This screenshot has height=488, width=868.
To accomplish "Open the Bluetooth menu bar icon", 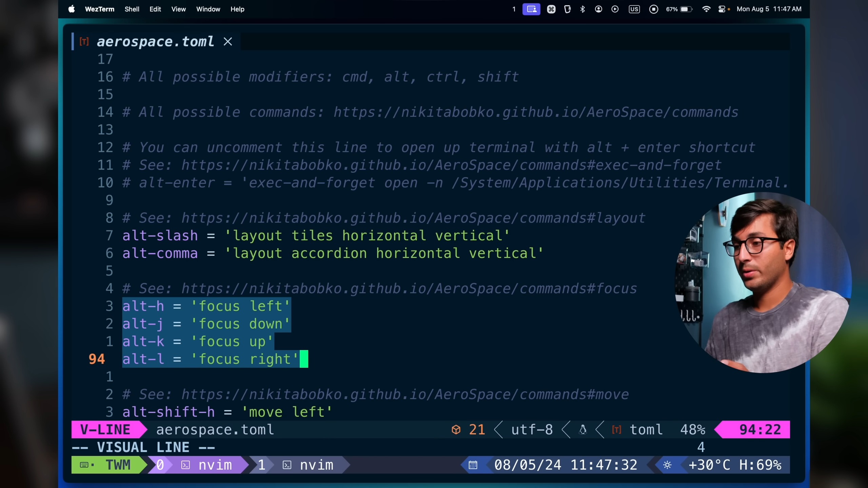I will pyautogui.click(x=583, y=9).
